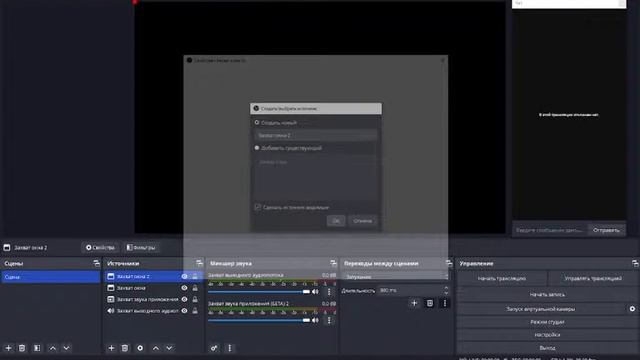Lock the Захват окна source
The width and height of the screenshot is (640, 360).
(195, 288)
